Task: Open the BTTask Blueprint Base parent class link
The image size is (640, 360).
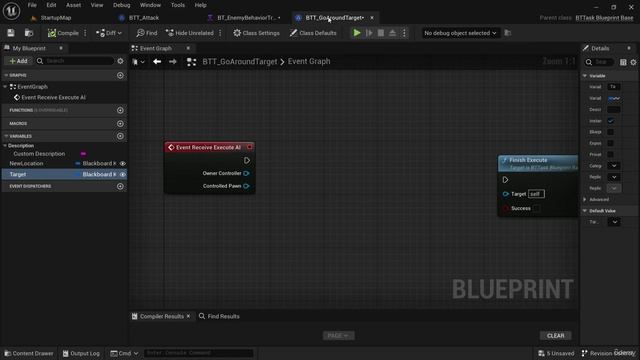Action: pyautogui.click(x=604, y=18)
